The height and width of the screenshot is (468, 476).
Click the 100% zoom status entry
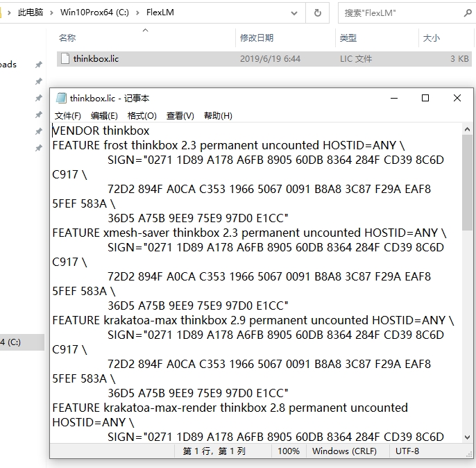tap(289, 451)
